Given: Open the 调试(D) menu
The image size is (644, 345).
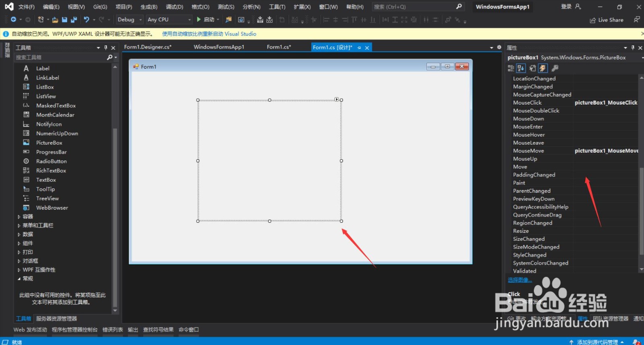Looking at the screenshot, I should [x=174, y=7].
